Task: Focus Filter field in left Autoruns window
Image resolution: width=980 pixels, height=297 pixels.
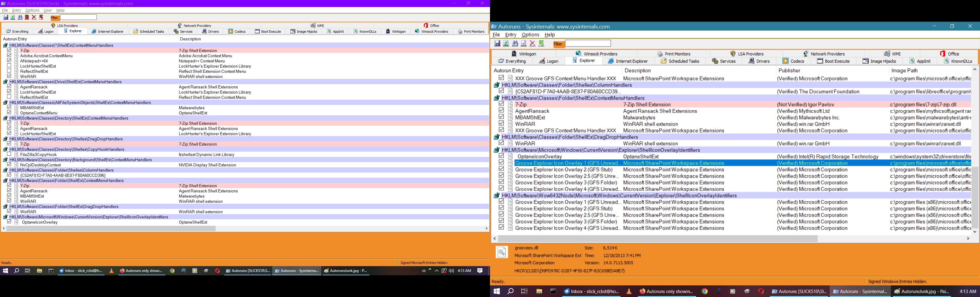Action: tap(78, 17)
